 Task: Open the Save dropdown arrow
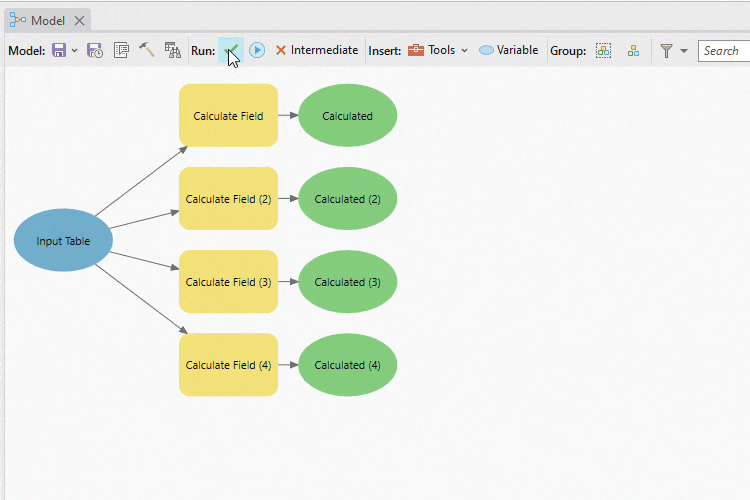pos(75,51)
